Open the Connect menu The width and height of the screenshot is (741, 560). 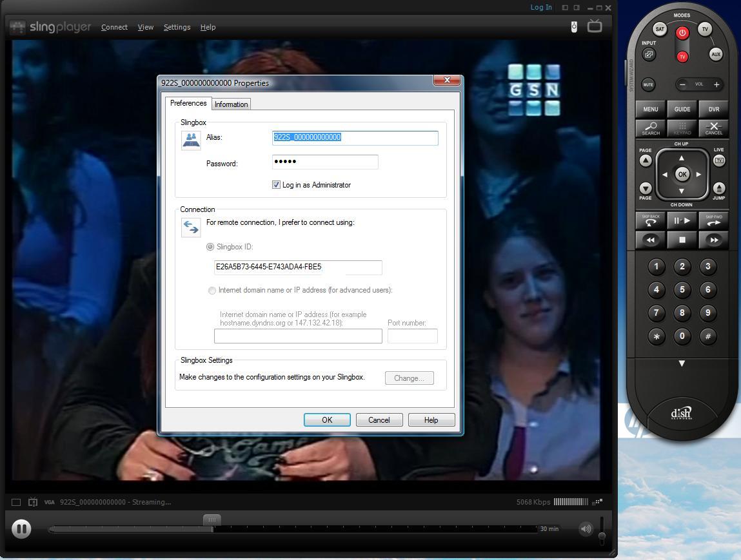(114, 27)
